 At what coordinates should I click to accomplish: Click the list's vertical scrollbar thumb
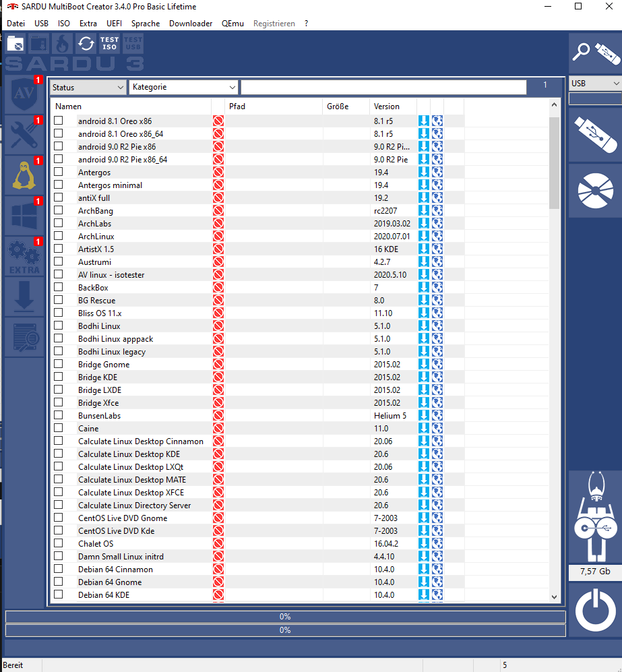(555, 163)
